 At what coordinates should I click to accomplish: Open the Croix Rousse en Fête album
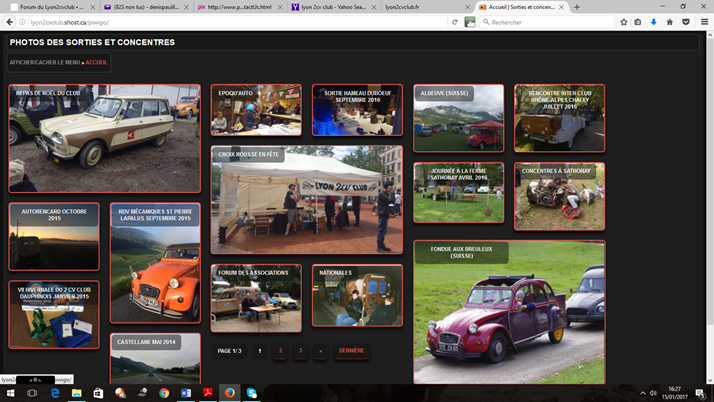tap(306, 200)
